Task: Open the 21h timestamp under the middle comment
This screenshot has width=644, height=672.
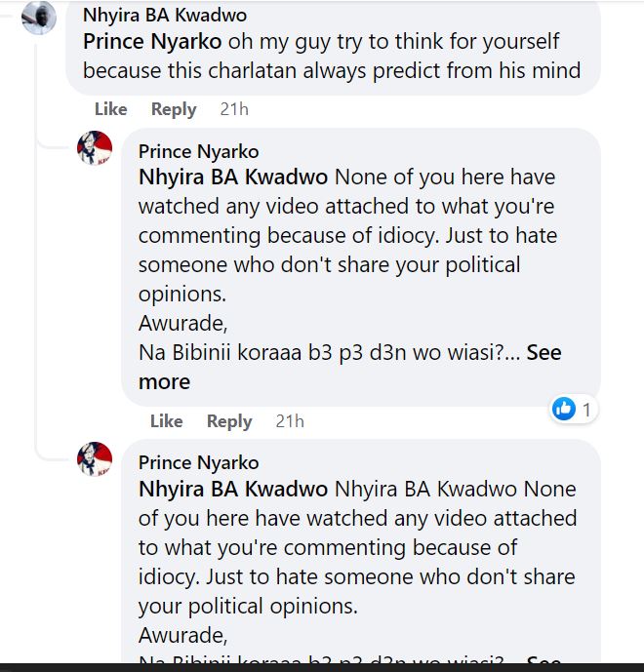Action: pyautogui.click(x=290, y=421)
